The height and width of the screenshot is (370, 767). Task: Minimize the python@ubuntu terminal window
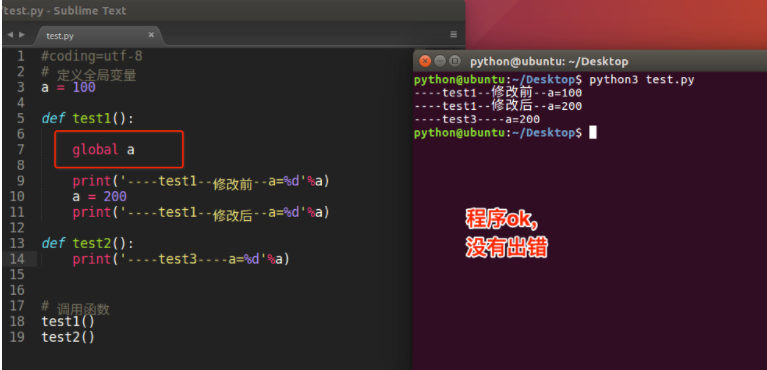click(440, 61)
